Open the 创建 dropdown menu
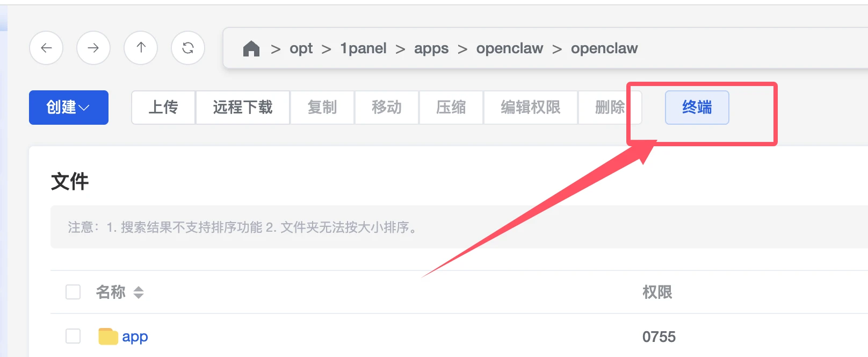Image resolution: width=868 pixels, height=357 pixels. click(69, 108)
